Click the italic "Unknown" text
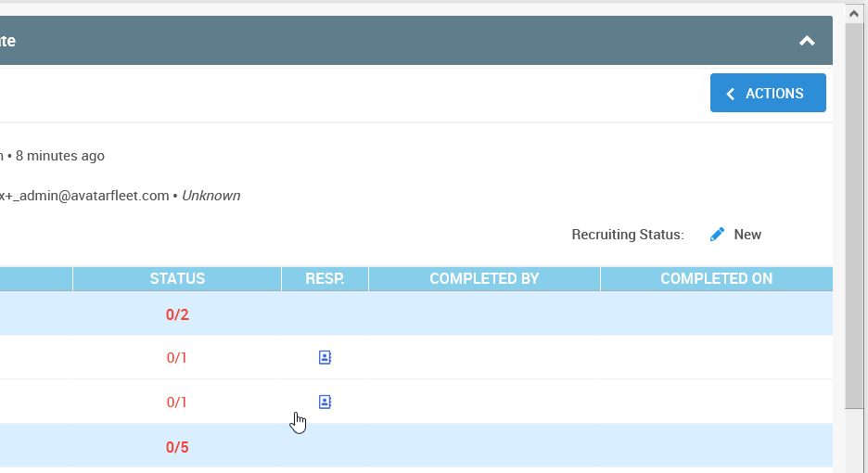This screenshot has height=473, width=868. 211,196
